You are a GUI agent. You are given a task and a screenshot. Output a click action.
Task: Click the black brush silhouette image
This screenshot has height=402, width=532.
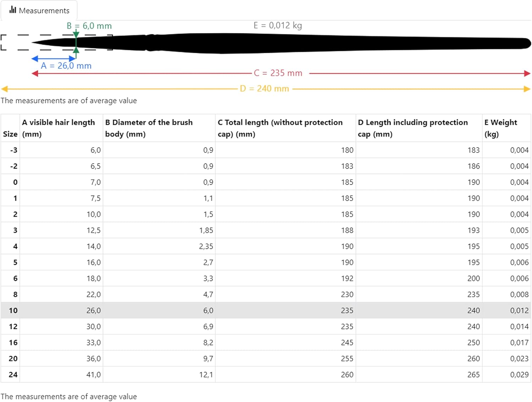click(284, 43)
